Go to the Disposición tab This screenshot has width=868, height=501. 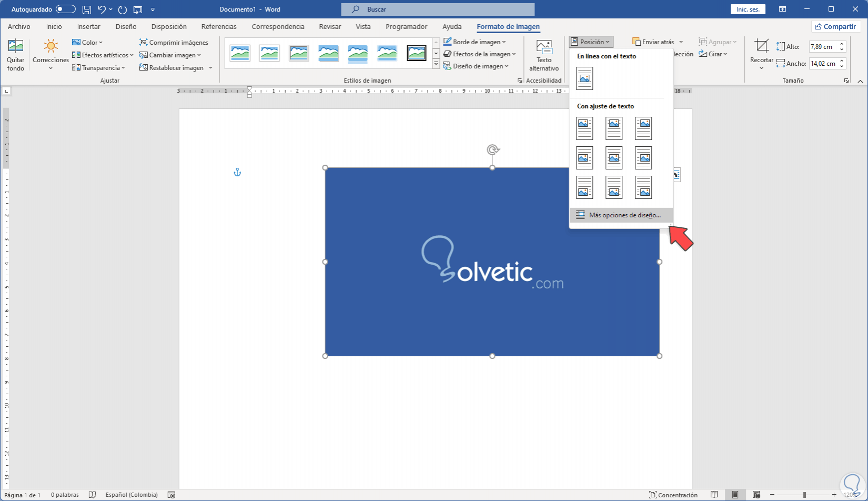coord(169,26)
